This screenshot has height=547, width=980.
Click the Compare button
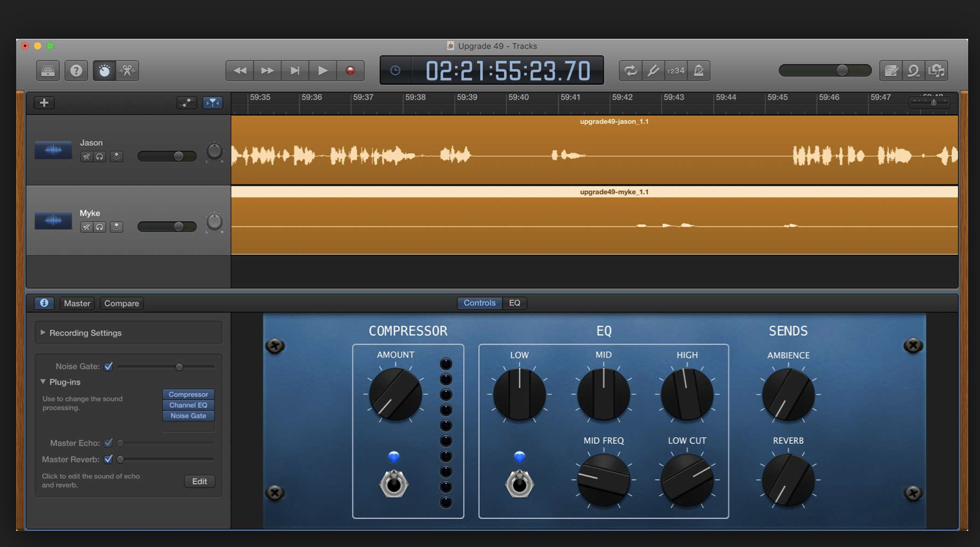(121, 303)
